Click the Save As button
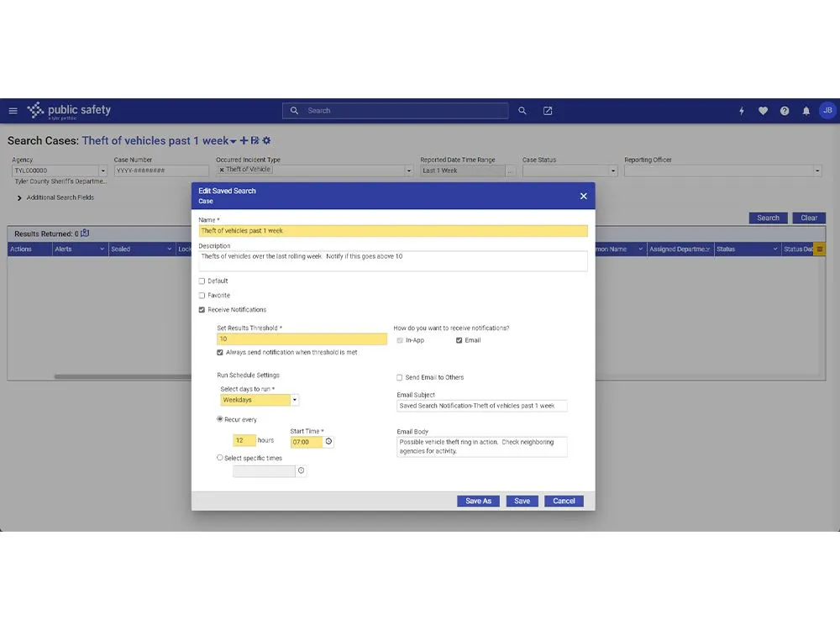This screenshot has height=630, width=840. pyautogui.click(x=479, y=501)
